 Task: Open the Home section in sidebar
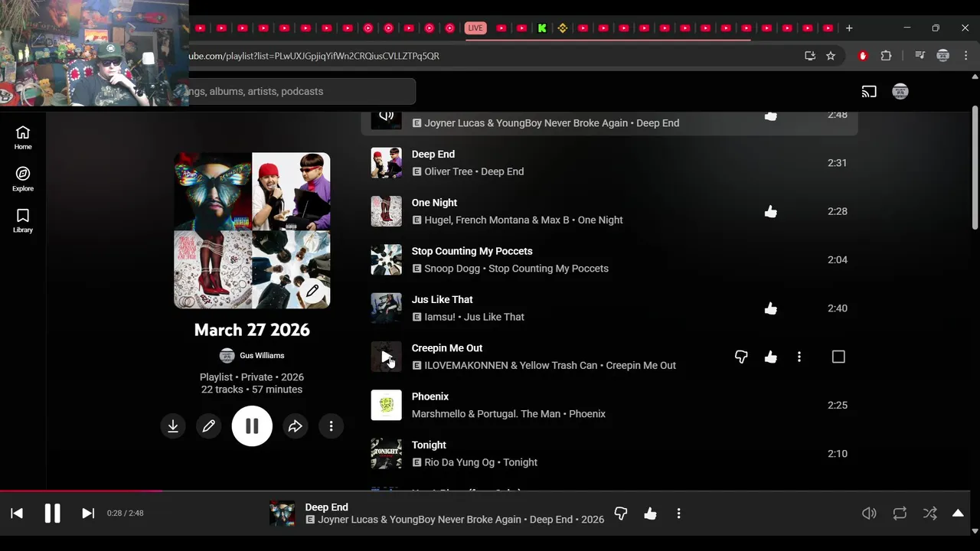tap(23, 138)
